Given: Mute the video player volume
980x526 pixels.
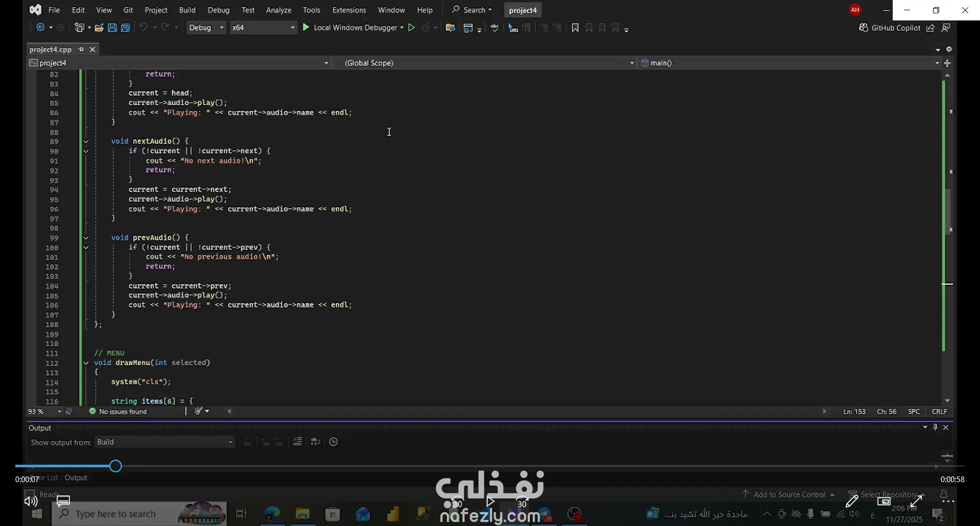Looking at the screenshot, I should point(31,501).
